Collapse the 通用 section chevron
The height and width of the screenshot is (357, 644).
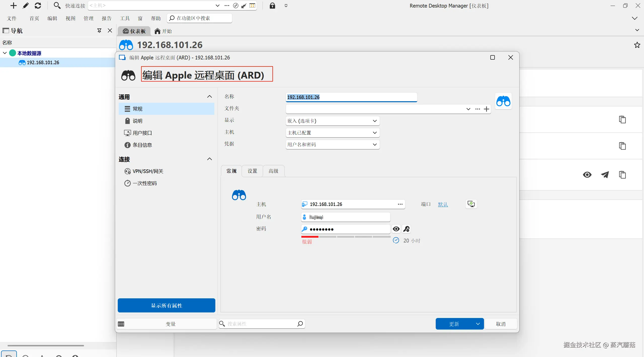[209, 97]
